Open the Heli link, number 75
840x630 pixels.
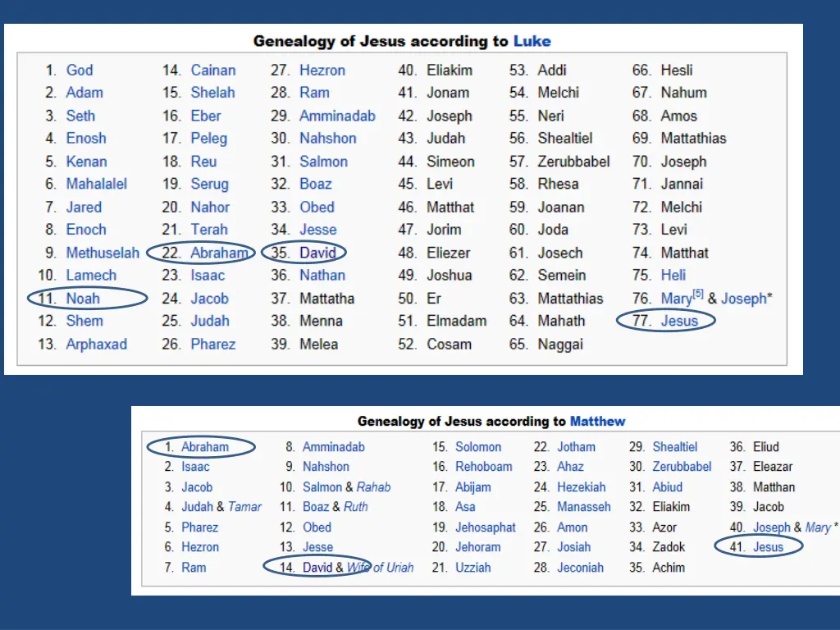coord(673,276)
